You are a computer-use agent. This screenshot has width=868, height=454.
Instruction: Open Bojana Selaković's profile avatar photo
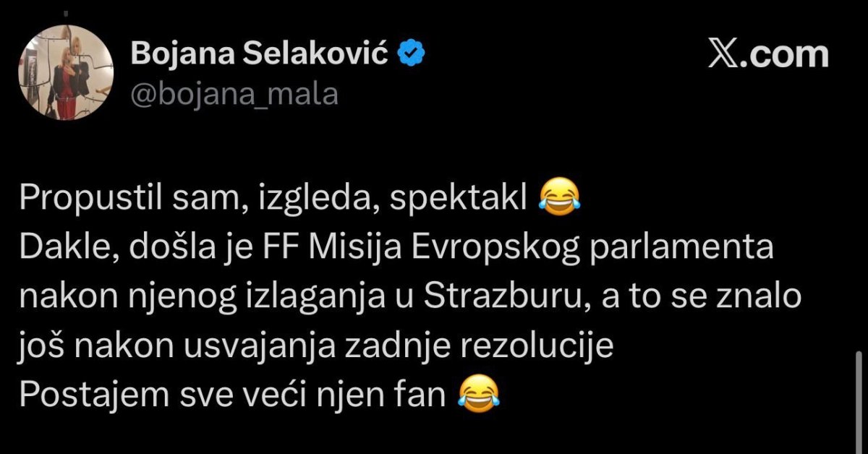[x=67, y=77]
